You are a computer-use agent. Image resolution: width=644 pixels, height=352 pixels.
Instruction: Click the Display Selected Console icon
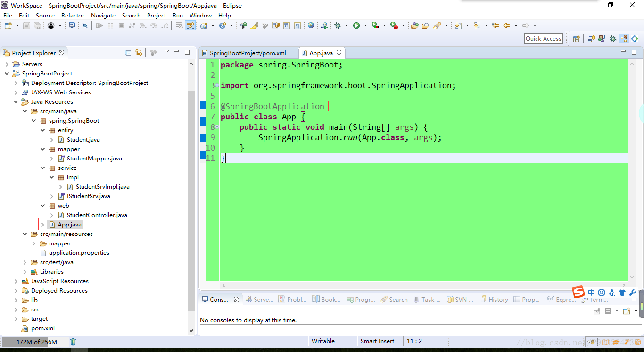[x=608, y=311]
